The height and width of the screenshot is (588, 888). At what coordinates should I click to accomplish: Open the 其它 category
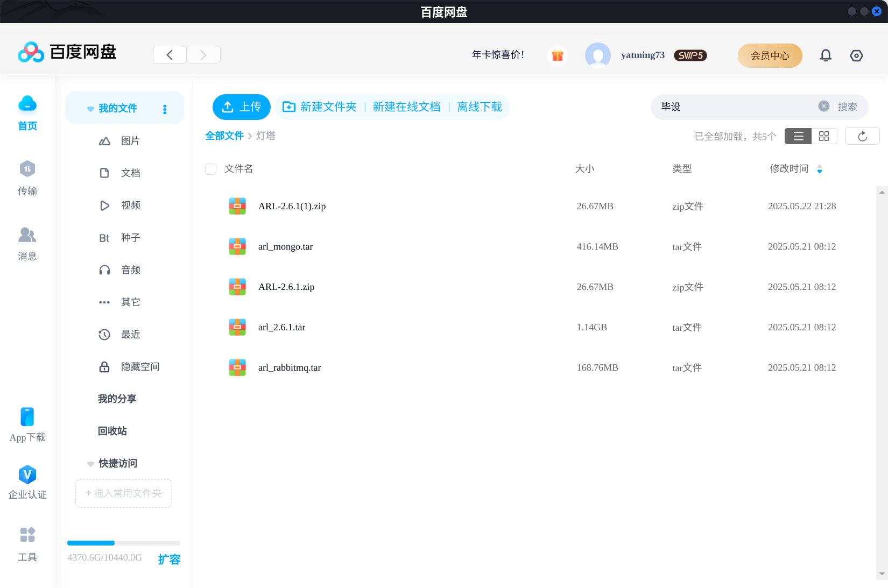(x=120, y=302)
